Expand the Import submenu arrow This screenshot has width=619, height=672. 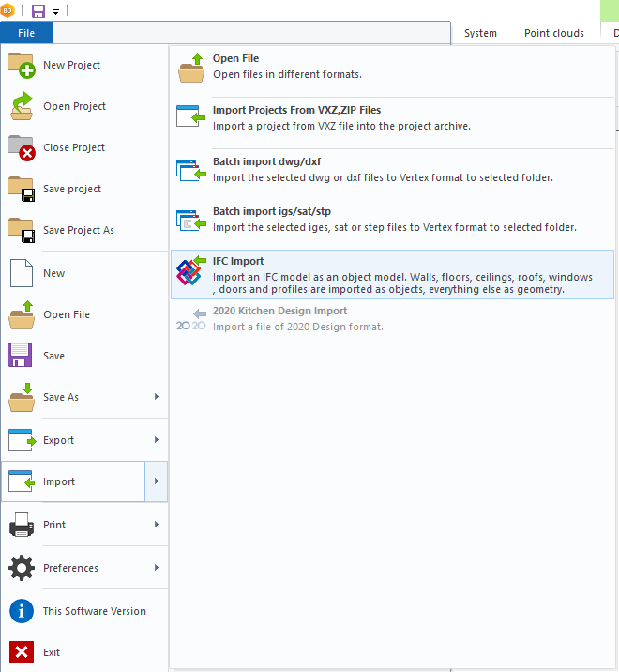click(157, 481)
